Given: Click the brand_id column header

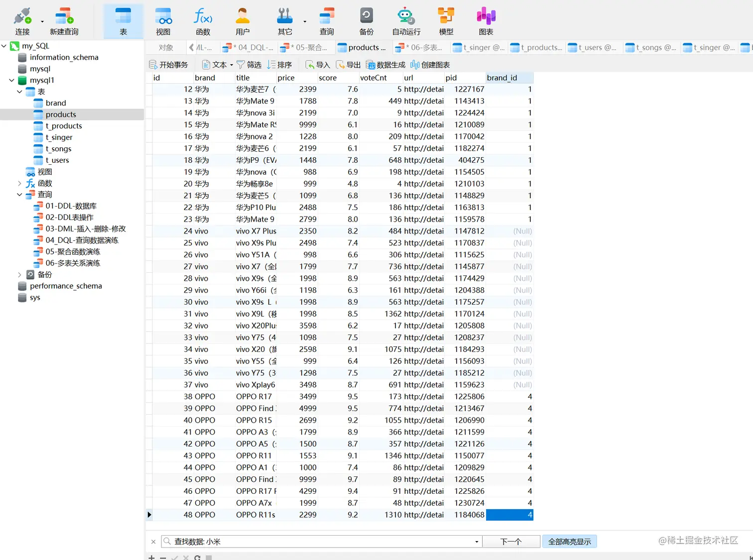Looking at the screenshot, I should (509, 78).
